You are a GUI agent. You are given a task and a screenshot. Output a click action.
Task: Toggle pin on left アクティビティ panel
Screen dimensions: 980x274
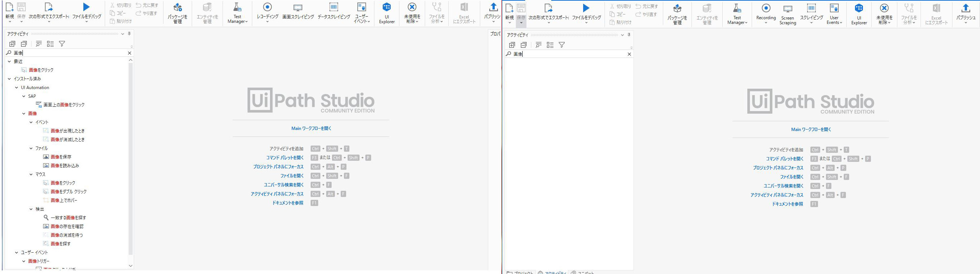pos(129,34)
